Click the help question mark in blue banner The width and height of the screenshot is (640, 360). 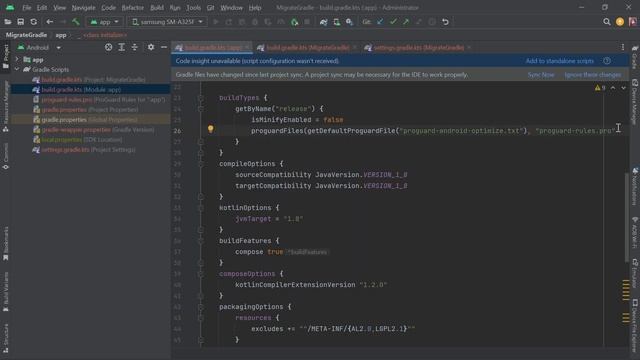tap(607, 61)
